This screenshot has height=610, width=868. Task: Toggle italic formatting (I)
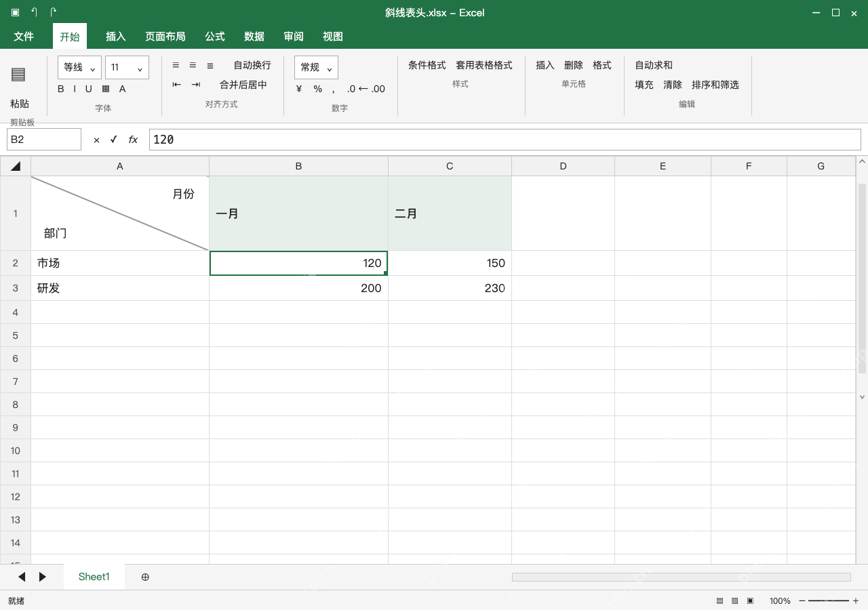click(75, 89)
